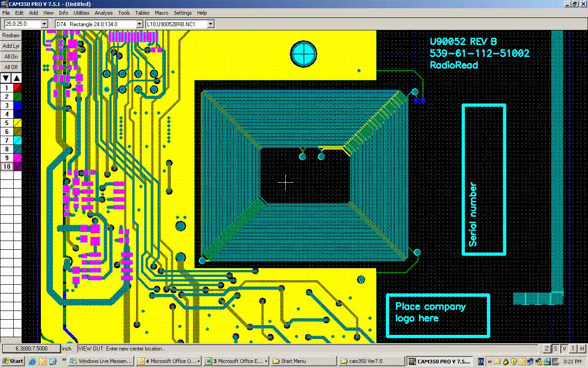Click the 6.3000:7.5000 coordinate readout
588x368 pixels.
(x=31, y=349)
